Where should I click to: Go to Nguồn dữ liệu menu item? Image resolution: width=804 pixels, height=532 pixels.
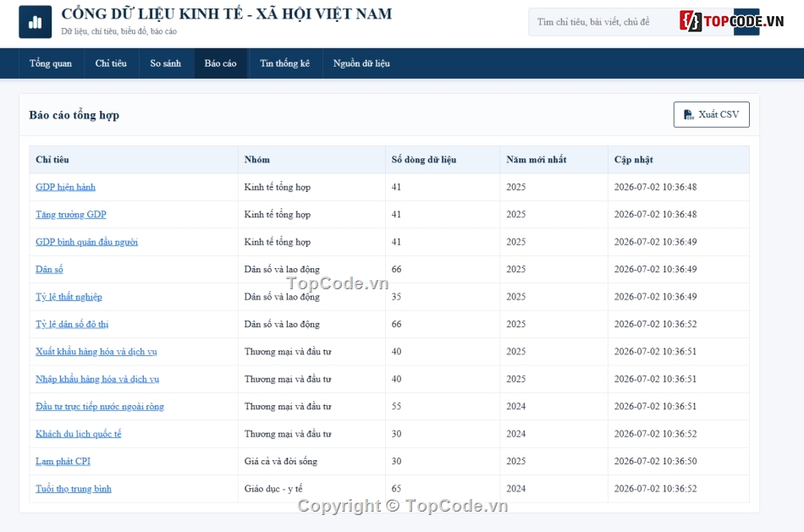(361, 63)
